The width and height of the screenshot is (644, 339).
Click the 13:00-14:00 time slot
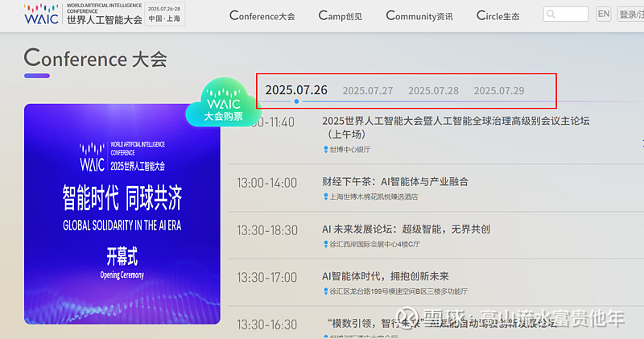267,183
